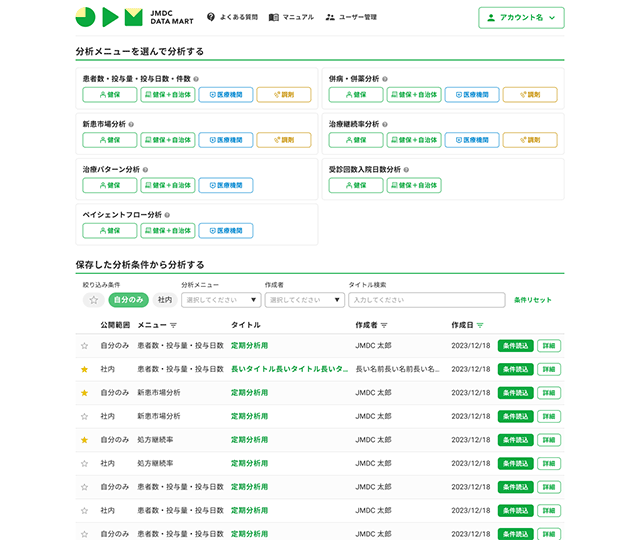Sort by 作成日 column filter icon
The width and height of the screenshot is (640, 540).
[x=480, y=325]
